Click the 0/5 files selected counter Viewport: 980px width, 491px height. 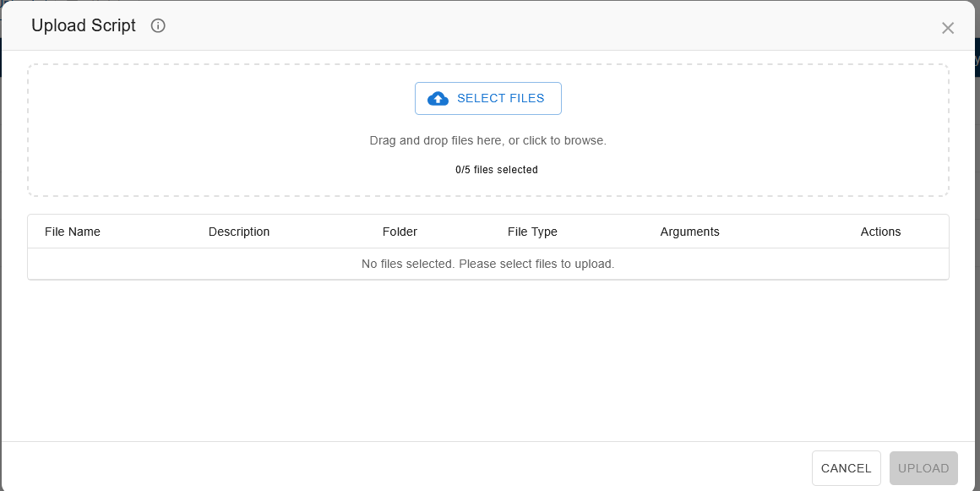[496, 170]
